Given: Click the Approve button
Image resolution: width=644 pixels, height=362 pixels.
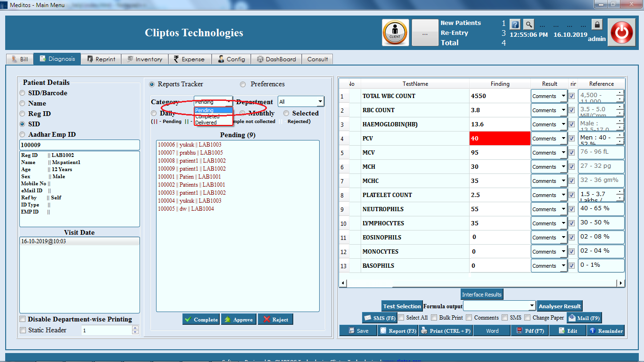Looking at the screenshot, I should click(238, 319).
